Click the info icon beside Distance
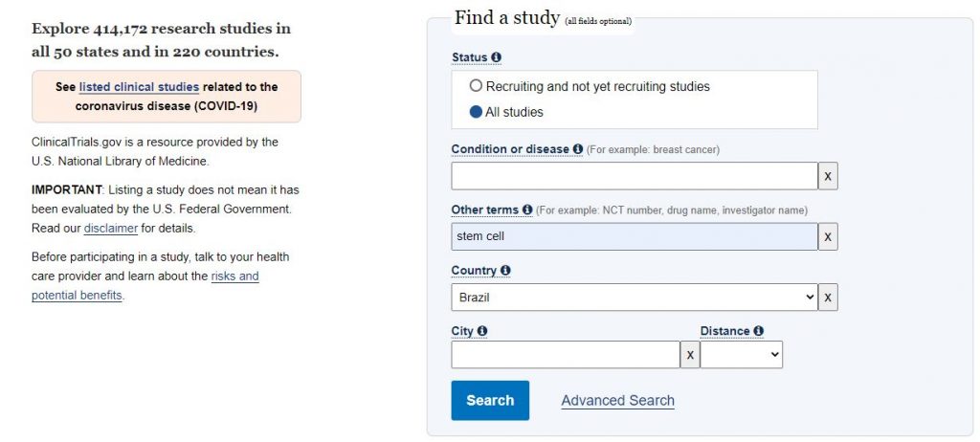The width and height of the screenshot is (980, 442). [x=759, y=331]
